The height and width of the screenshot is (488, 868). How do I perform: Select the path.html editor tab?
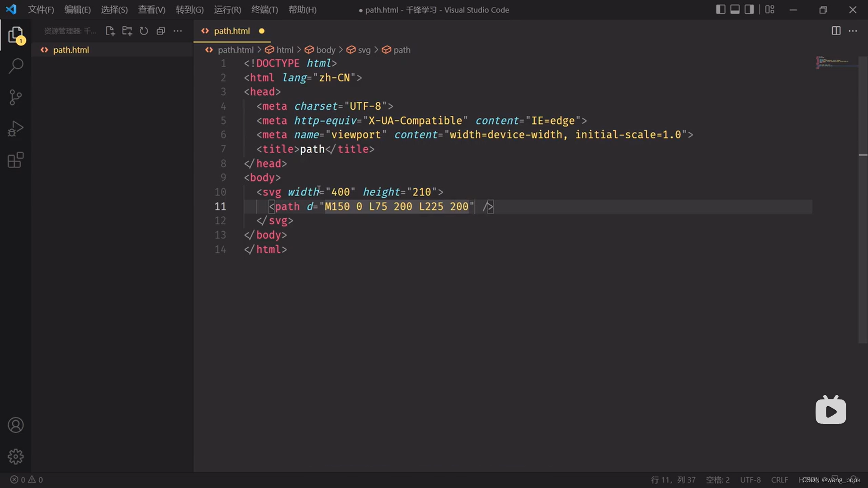[231, 31]
